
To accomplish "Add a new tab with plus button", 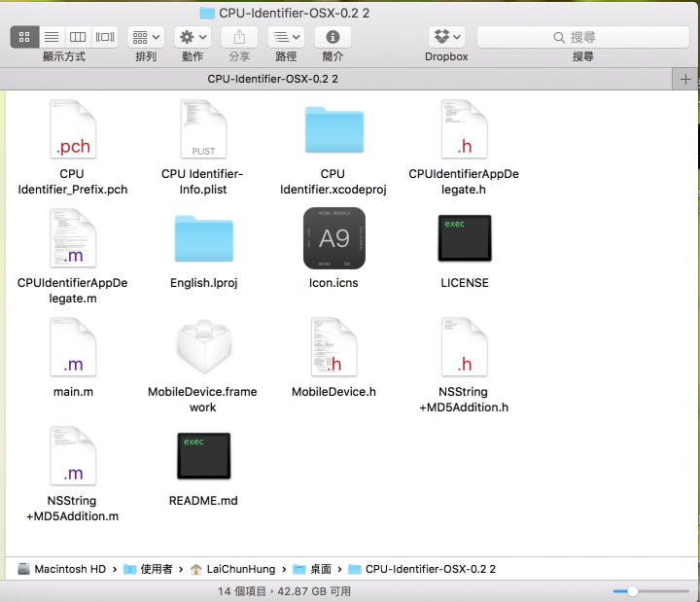I will 685,80.
